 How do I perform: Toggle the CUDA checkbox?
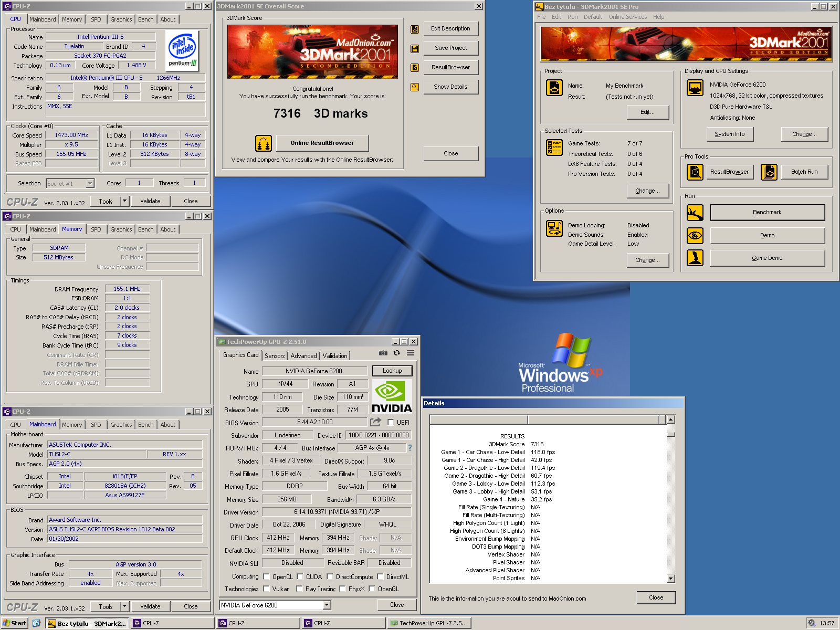(300, 576)
